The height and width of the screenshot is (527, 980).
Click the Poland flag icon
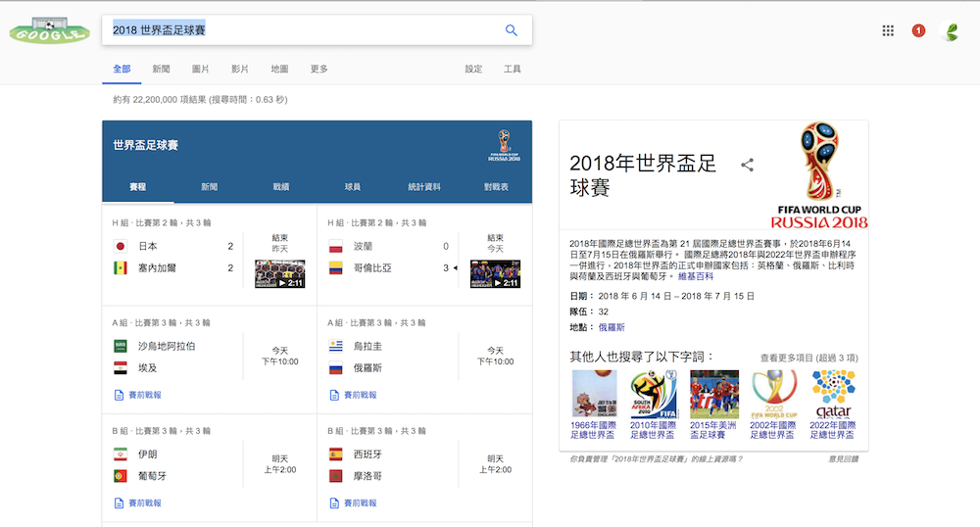335,246
